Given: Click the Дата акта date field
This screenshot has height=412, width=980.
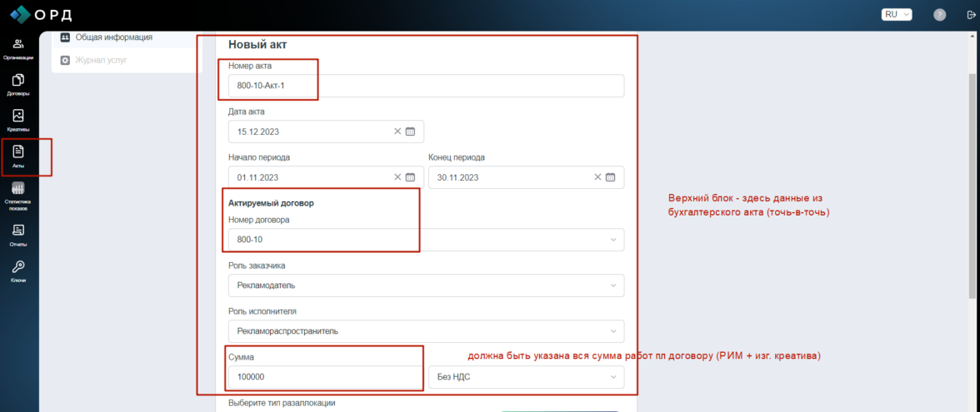Looking at the screenshot, I should point(327,132).
